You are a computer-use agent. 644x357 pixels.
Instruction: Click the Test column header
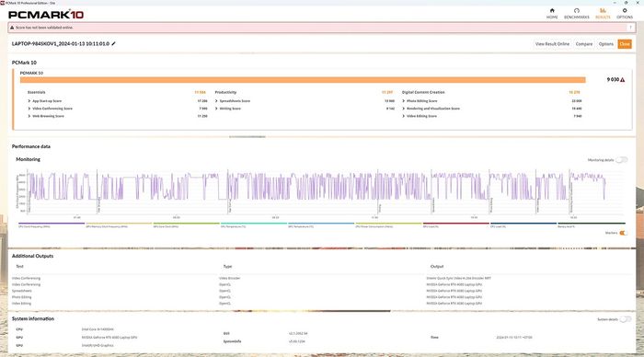point(19,266)
